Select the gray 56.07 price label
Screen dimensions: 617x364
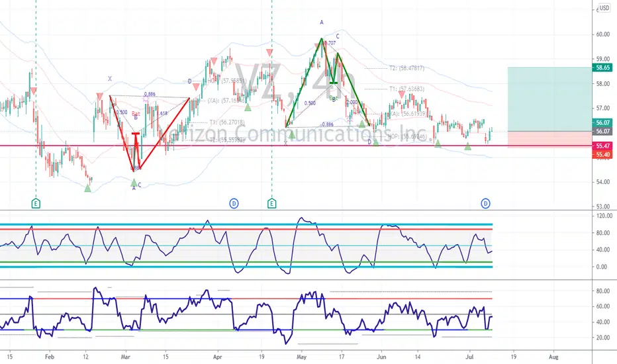tap(602, 132)
